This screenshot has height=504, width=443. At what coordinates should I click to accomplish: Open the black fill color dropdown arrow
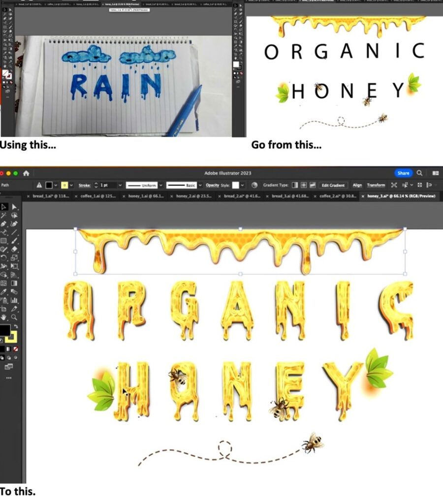[56, 185]
